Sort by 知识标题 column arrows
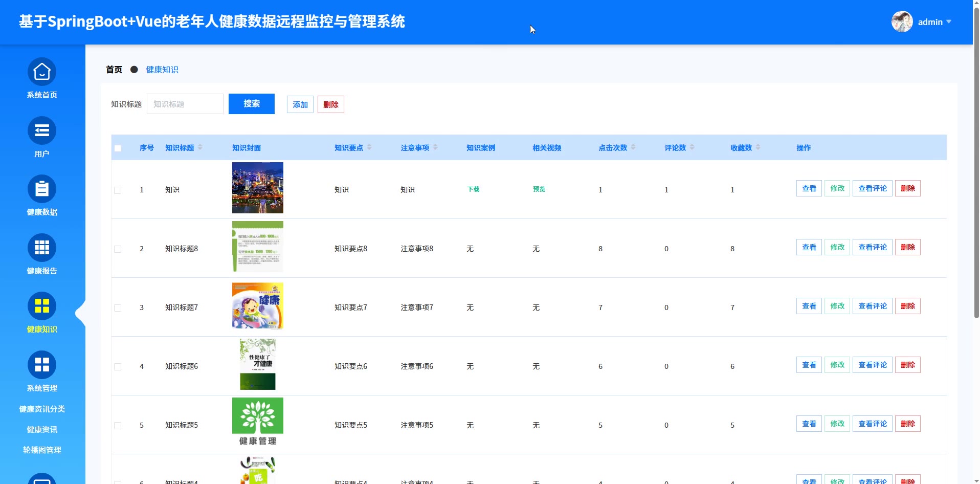This screenshot has height=484, width=980. 200,147
